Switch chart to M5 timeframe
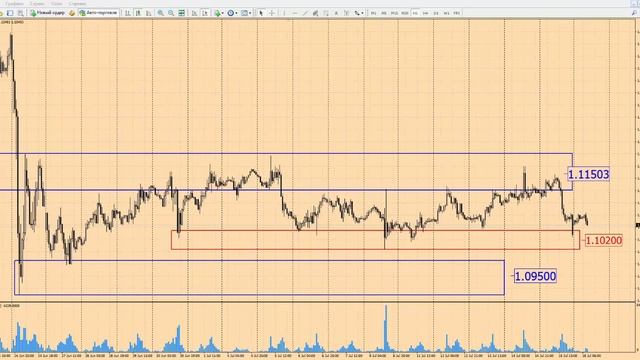The height and width of the screenshot is (360, 640). (x=384, y=13)
